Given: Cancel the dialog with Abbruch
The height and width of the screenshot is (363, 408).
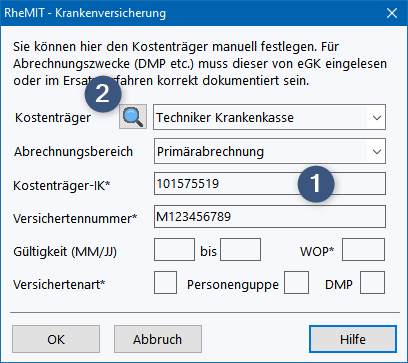Looking at the screenshot, I should (158, 339).
